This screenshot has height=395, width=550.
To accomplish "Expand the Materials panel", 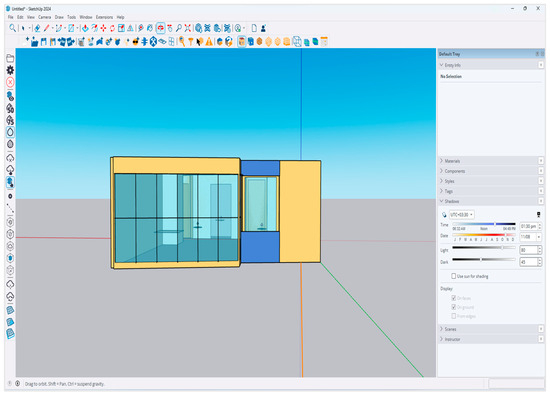I will pyautogui.click(x=442, y=161).
